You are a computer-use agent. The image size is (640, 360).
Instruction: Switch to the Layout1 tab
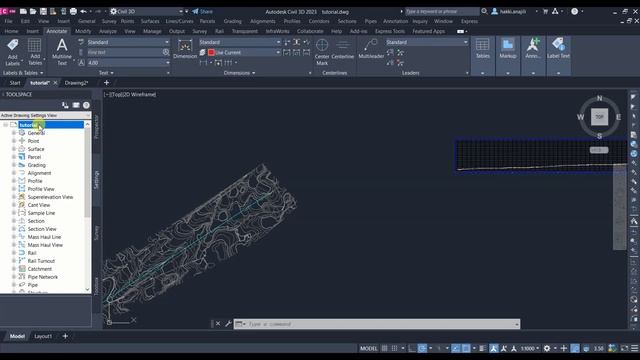coord(43,336)
